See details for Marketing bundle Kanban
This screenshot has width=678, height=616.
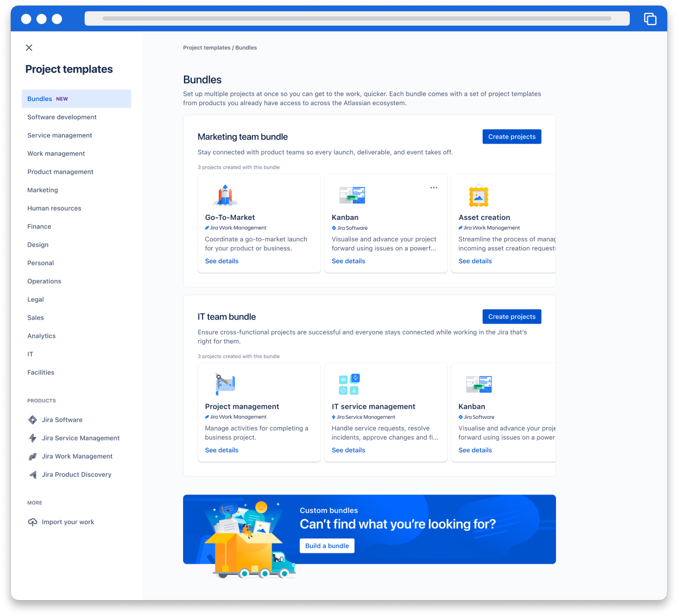click(348, 261)
